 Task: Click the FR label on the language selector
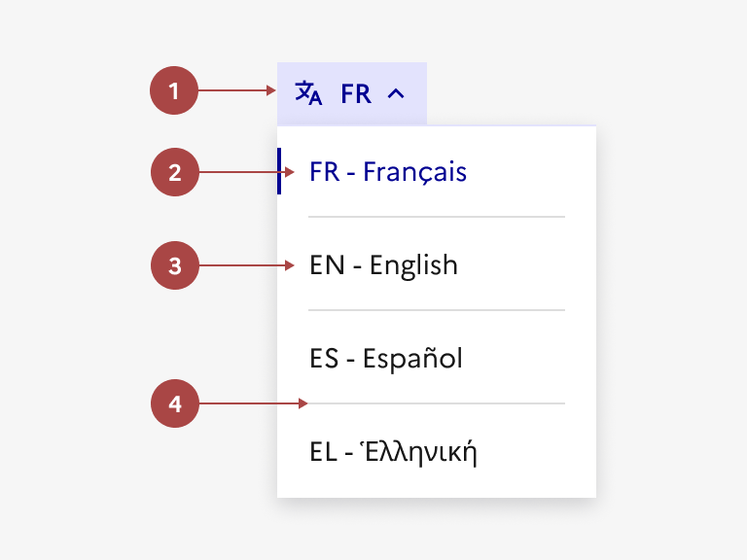(x=356, y=94)
